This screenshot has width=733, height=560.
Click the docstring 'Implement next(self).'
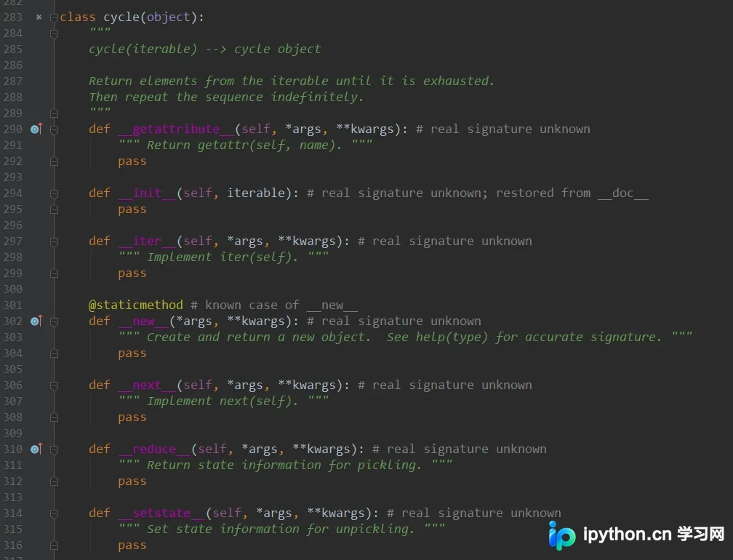223,401
